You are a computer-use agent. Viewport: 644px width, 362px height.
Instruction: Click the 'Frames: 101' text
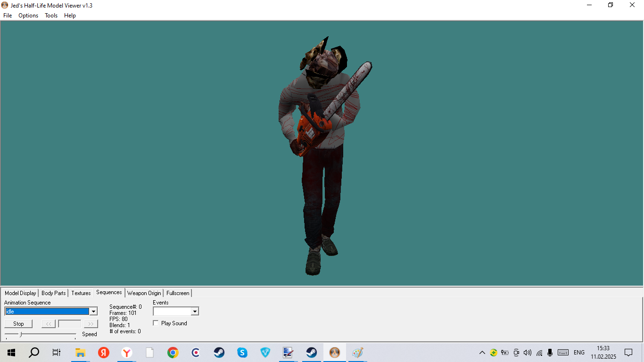123,313
